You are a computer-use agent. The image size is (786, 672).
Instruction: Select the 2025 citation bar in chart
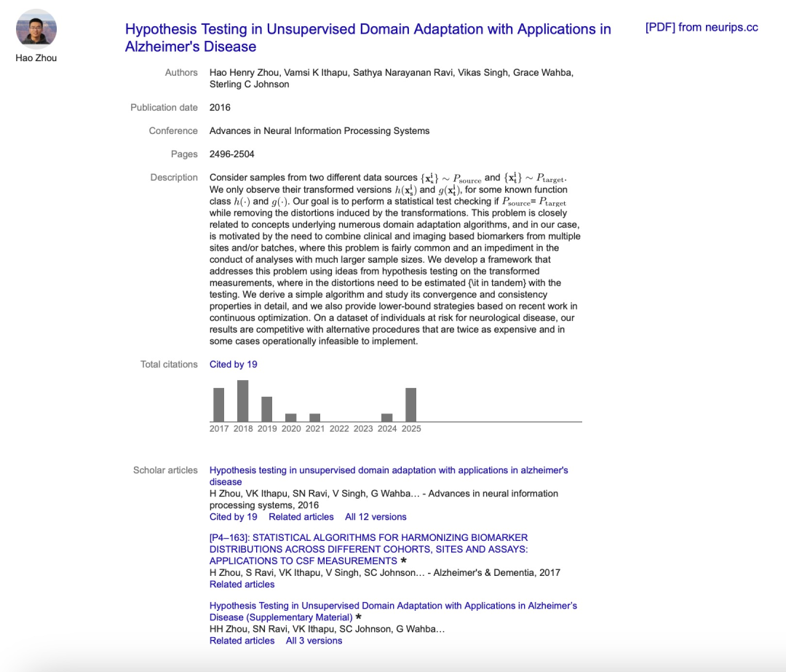(x=410, y=405)
